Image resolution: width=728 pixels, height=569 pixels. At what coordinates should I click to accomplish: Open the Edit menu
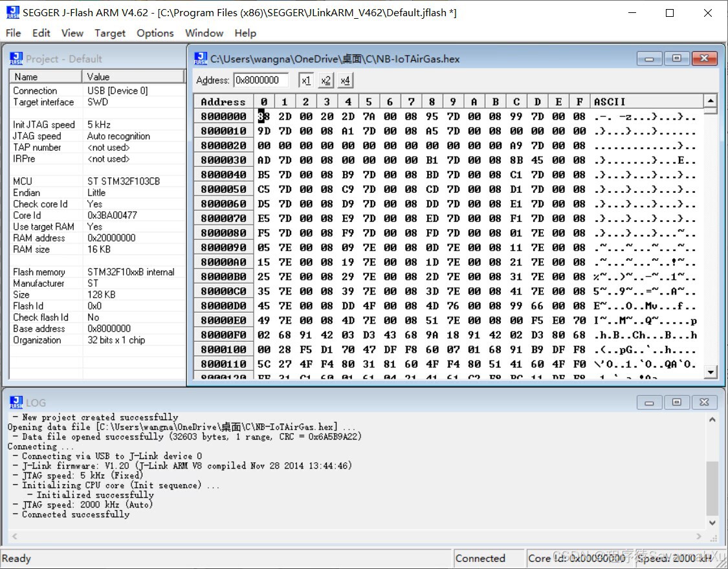coord(41,33)
